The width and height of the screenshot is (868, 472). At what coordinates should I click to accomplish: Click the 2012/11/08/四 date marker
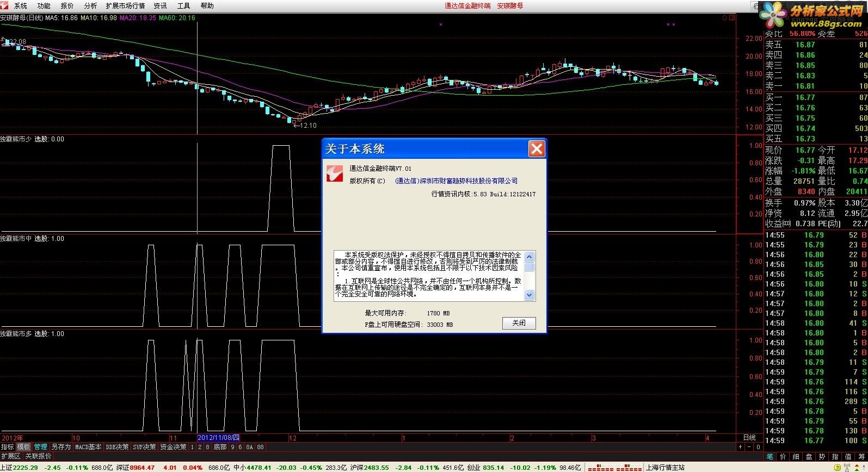[x=218, y=438]
